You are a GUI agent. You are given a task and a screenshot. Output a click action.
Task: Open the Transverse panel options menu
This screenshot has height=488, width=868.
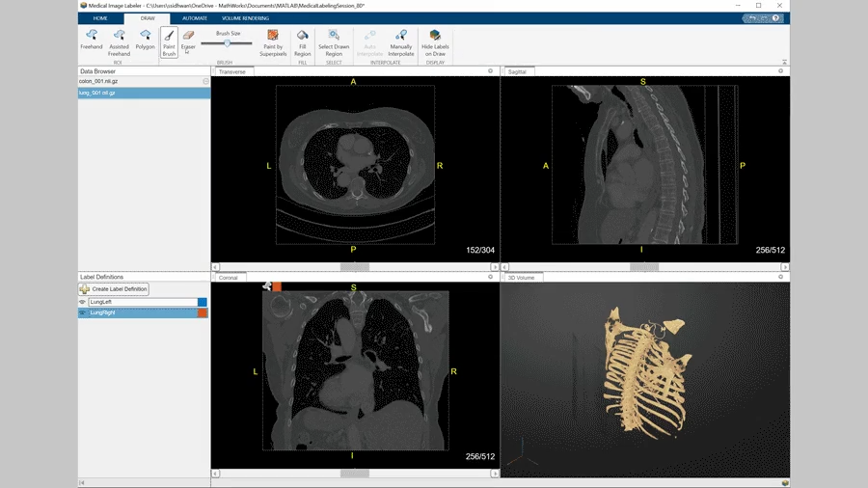pos(490,71)
